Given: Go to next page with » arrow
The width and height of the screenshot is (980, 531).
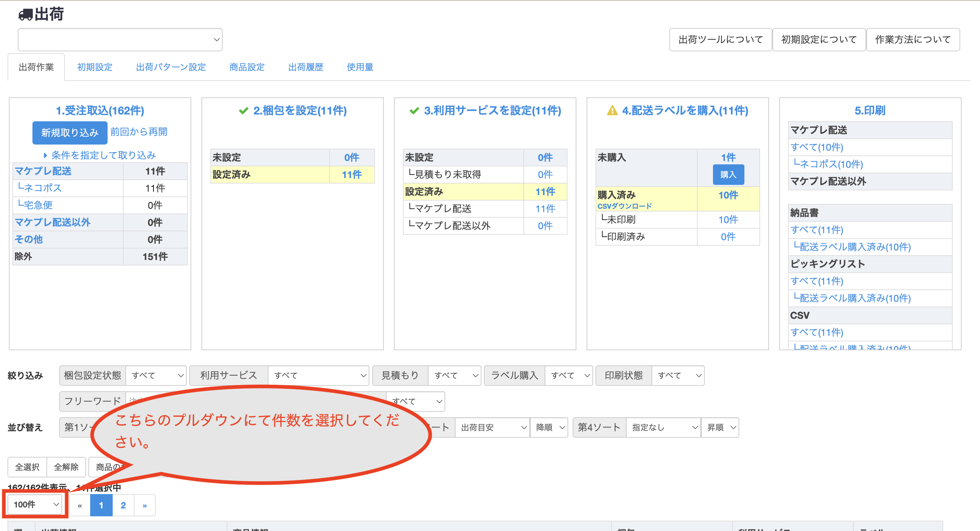Looking at the screenshot, I should click(x=144, y=505).
